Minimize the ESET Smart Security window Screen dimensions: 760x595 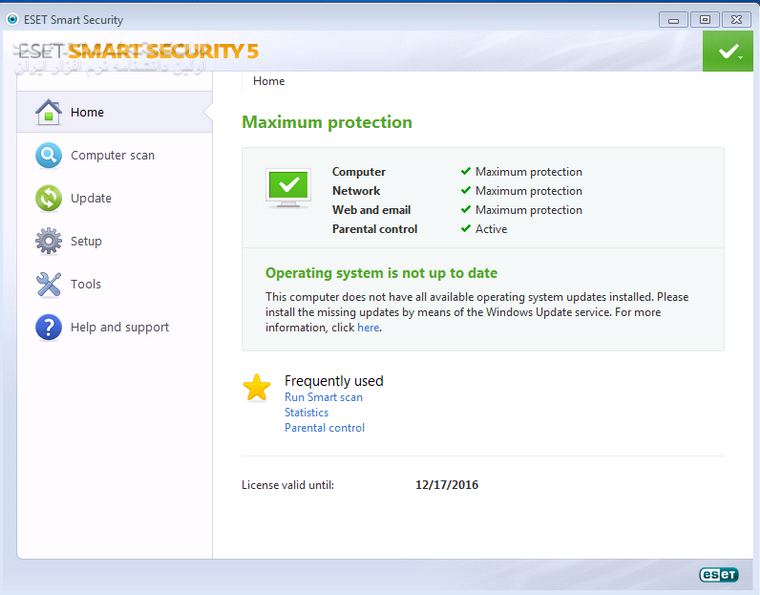point(673,20)
